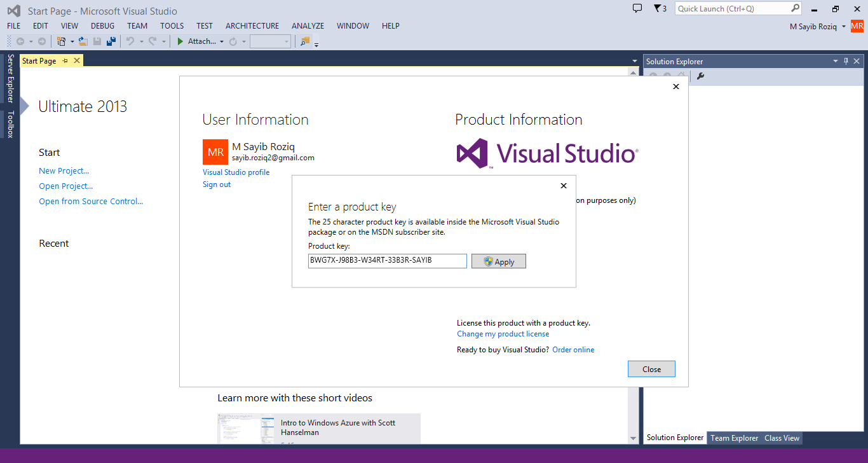
Task: Open the ARCHITECTURE menu
Action: (x=252, y=26)
